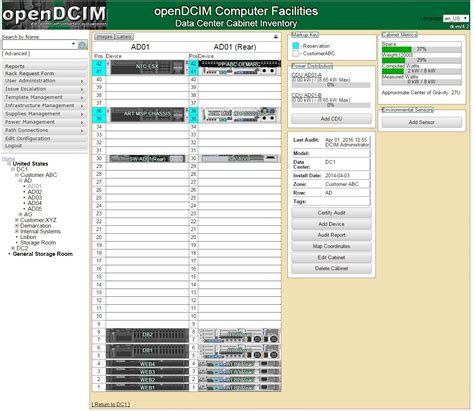The width and height of the screenshot is (474, 411).
Task: Select the WEB2 server in front view
Action: click(147, 380)
